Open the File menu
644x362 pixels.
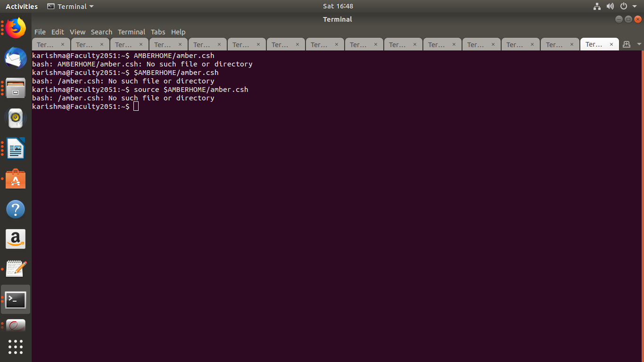click(x=40, y=32)
